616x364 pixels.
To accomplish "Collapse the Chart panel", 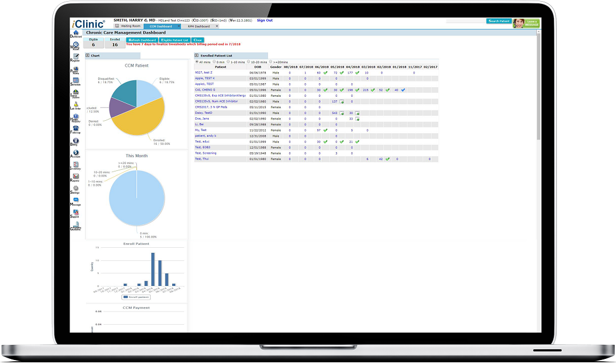I will tap(88, 56).
